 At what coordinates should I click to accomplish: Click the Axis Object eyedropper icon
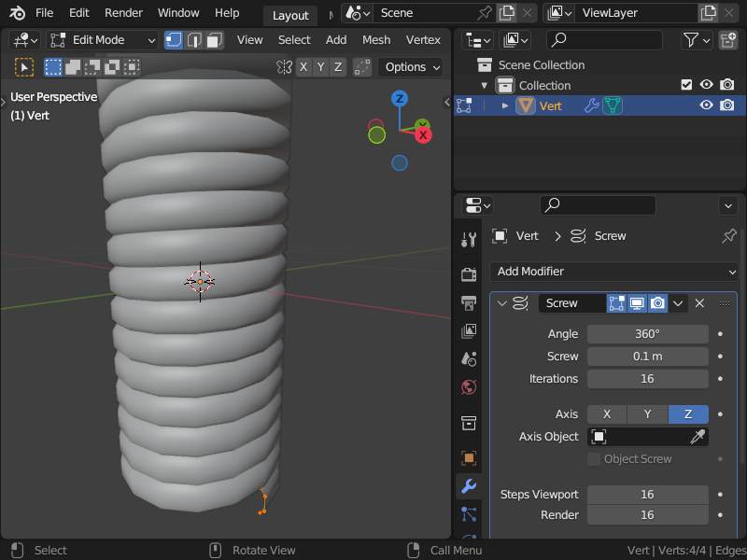tap(698, 437)
